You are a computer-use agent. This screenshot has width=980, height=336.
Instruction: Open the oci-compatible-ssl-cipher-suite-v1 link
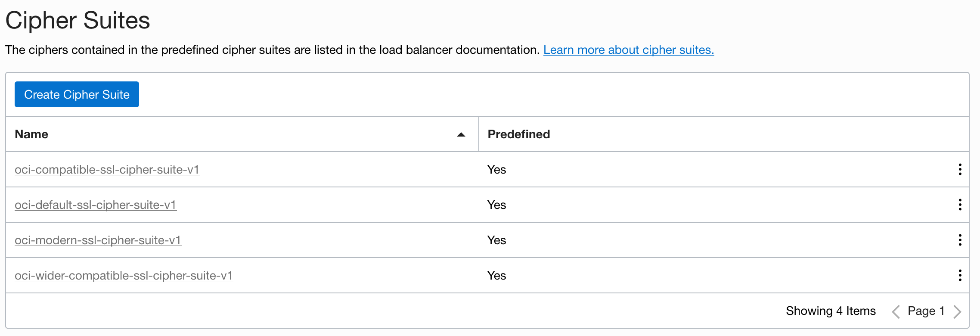pyautogui.click(x=107, y=170)
